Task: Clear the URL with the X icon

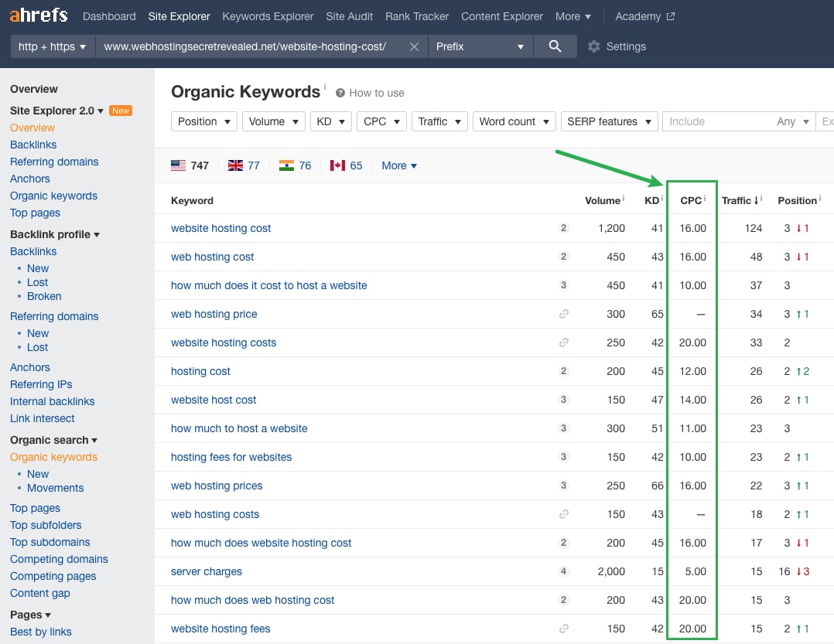Action: pos(414,46)
